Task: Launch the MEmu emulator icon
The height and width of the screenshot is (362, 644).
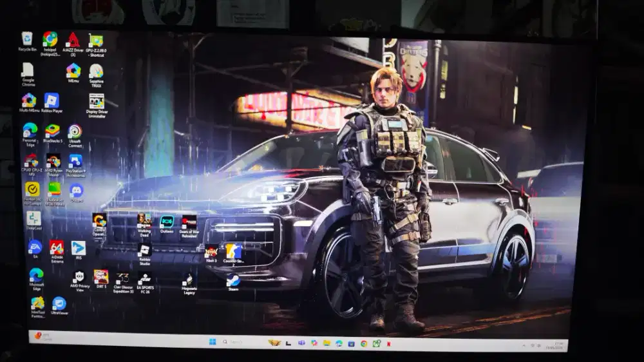Action: [x=73, y=73]
